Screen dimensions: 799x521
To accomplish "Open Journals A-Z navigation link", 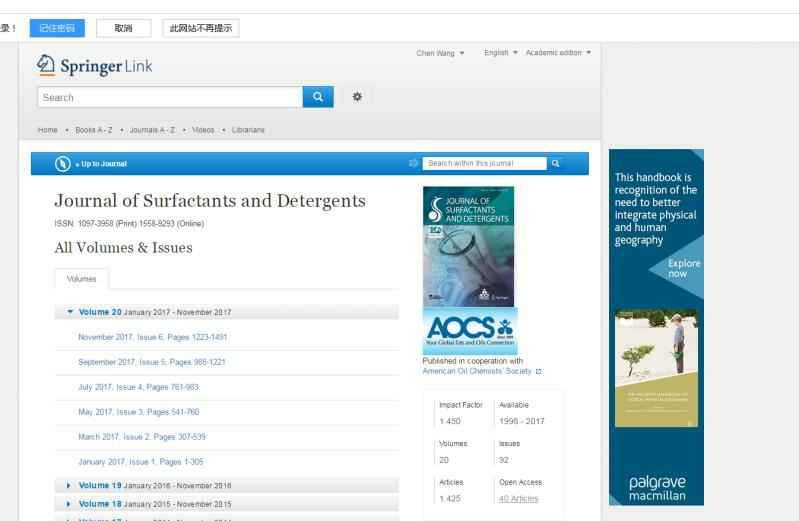I will point(152,130).
